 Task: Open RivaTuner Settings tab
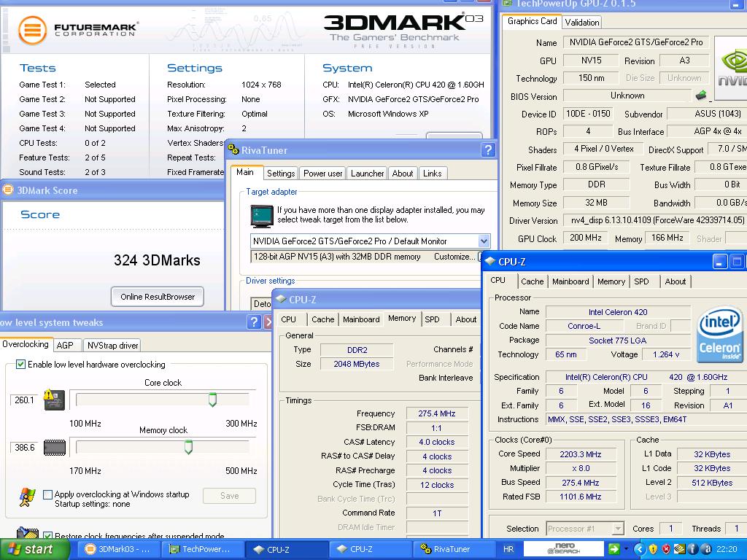[281, 174]
